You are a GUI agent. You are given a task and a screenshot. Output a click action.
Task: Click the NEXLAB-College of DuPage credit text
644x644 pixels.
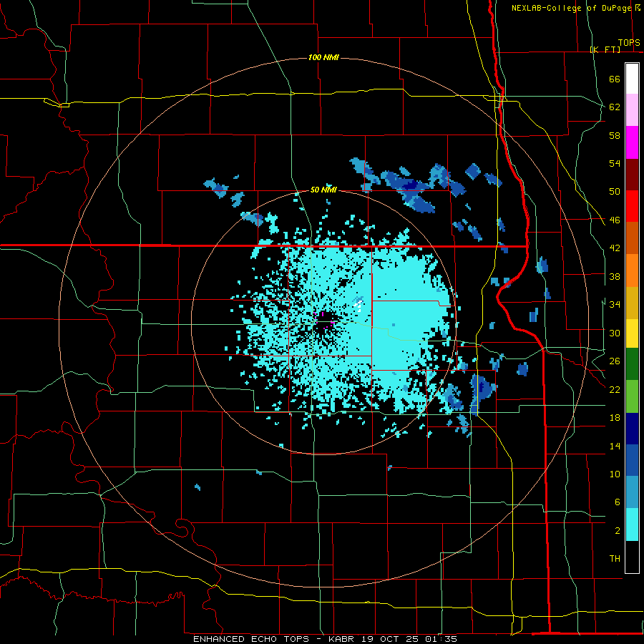[571, 8]
